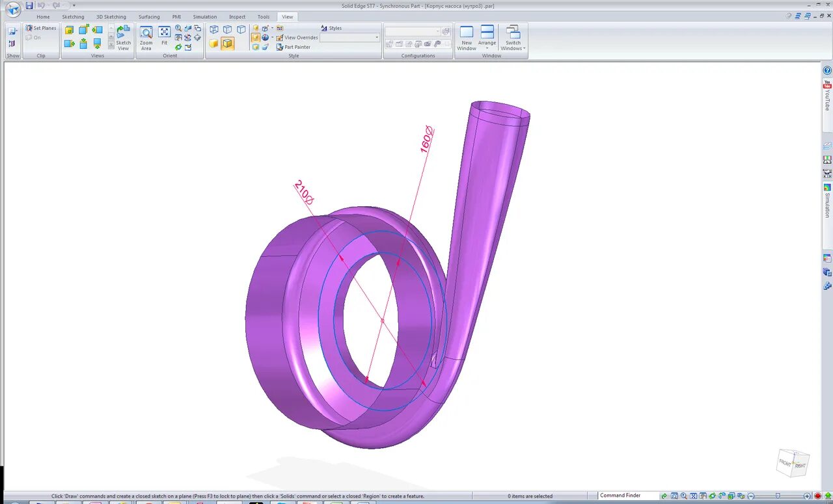The height and width of the screenshot is (504, 833).
Task: Toggle the highlighted floor reflection style button
Action: [x=256, y=37]
